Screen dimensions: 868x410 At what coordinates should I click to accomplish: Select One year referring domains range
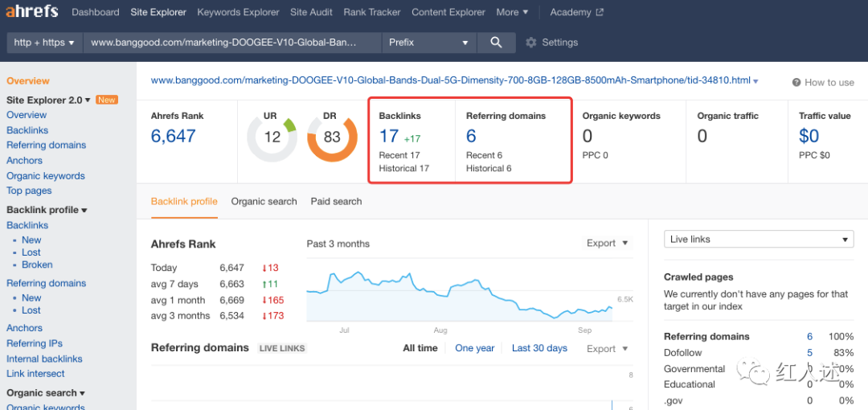[x=474, y=348]
